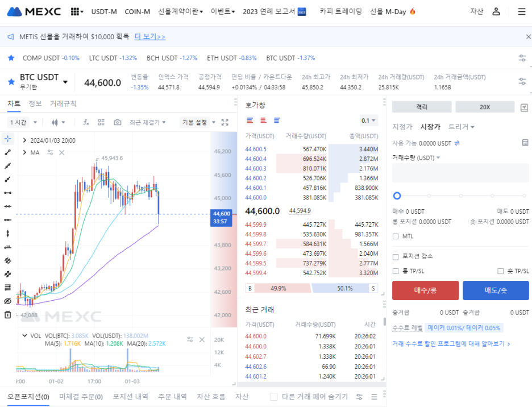Click the quantity slider handle
The image size is (532, 407).
pos(397,196)
